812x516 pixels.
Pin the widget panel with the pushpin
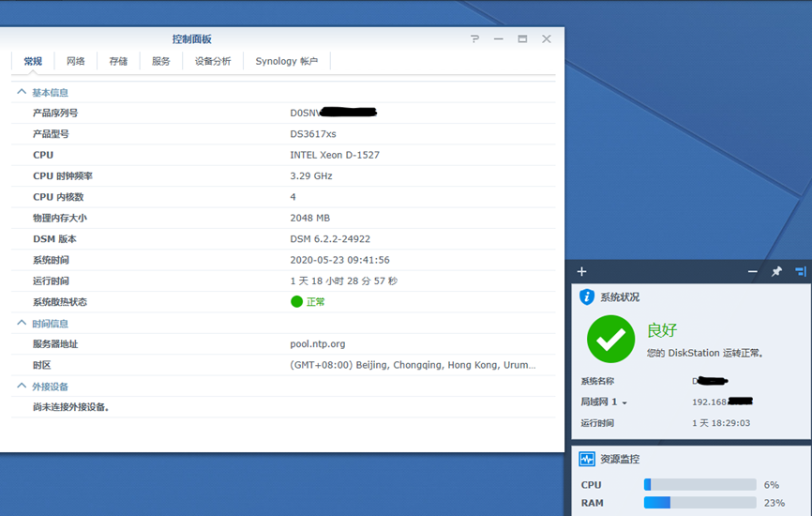[776, 272]
